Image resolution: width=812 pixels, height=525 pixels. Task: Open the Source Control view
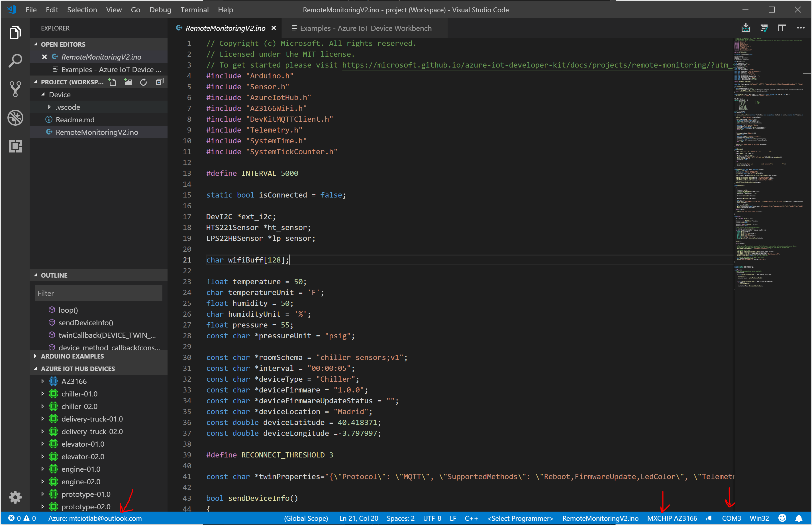[15, 89]
